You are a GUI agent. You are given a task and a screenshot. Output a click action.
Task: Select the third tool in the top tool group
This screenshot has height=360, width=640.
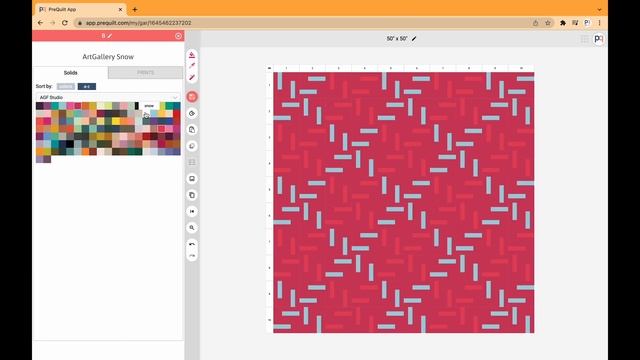[192, 77]
